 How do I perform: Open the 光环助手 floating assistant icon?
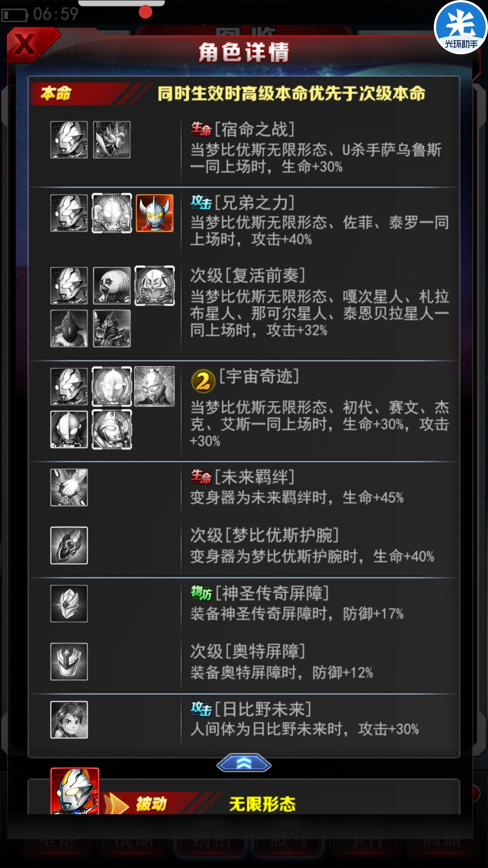pos(461,27)
